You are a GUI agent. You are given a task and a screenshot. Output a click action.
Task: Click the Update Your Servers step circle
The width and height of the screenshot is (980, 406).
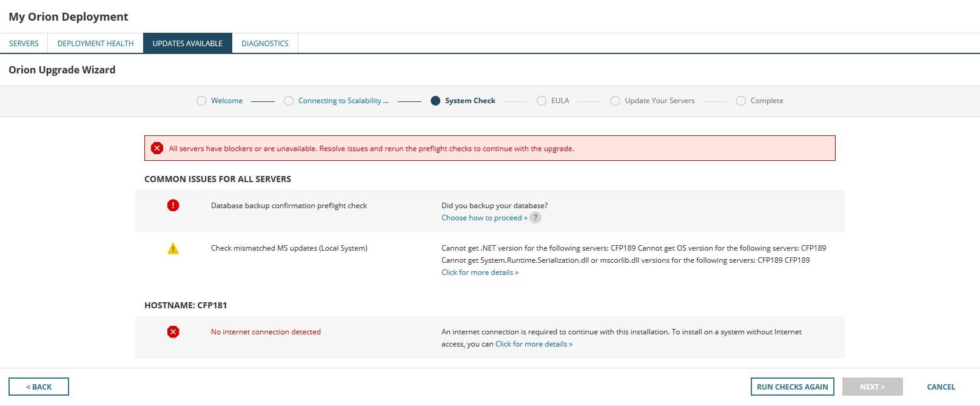[x=615, y=101]
